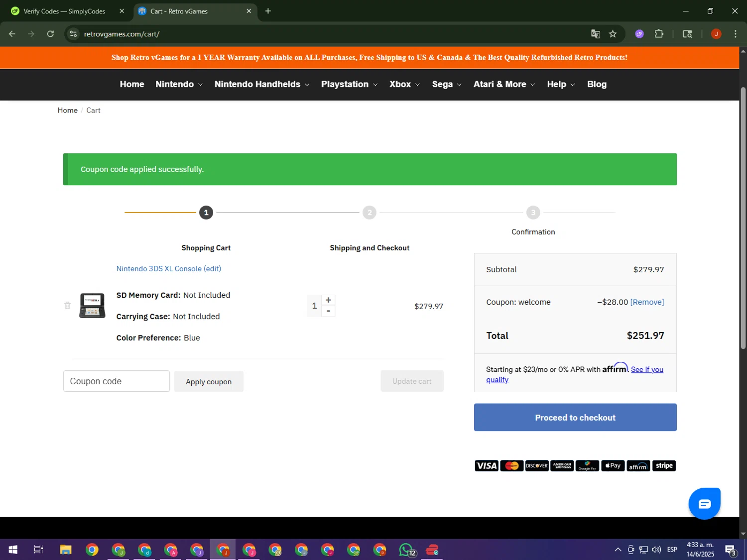The width and height of the screenshot is (747, 560).
Task: Open Nintendo 3DS XL Console (edit) link
Action: [x=168, y=268]
